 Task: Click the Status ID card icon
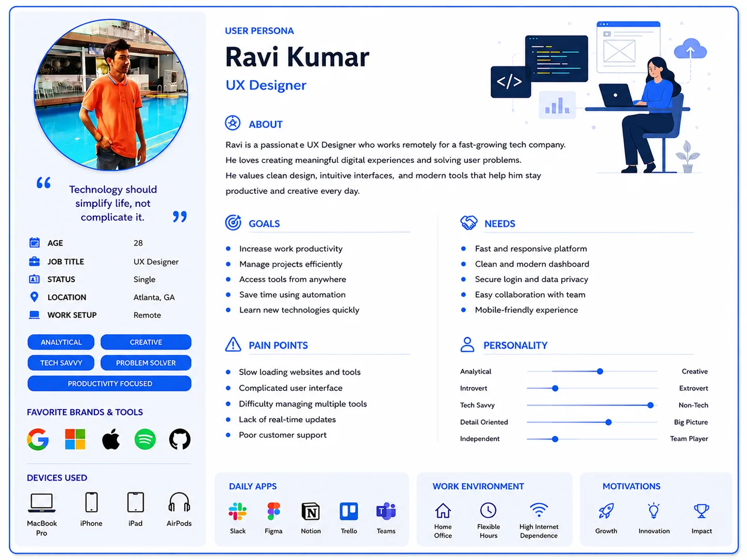35,279
